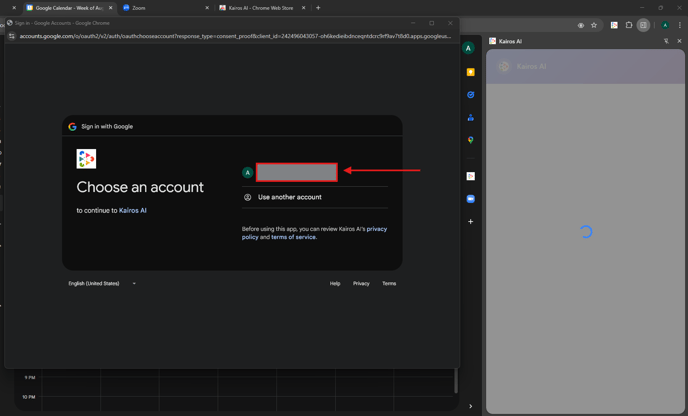Open the Chrome extensions puzzle icon

pyautogui.click(x=629, y=25)
